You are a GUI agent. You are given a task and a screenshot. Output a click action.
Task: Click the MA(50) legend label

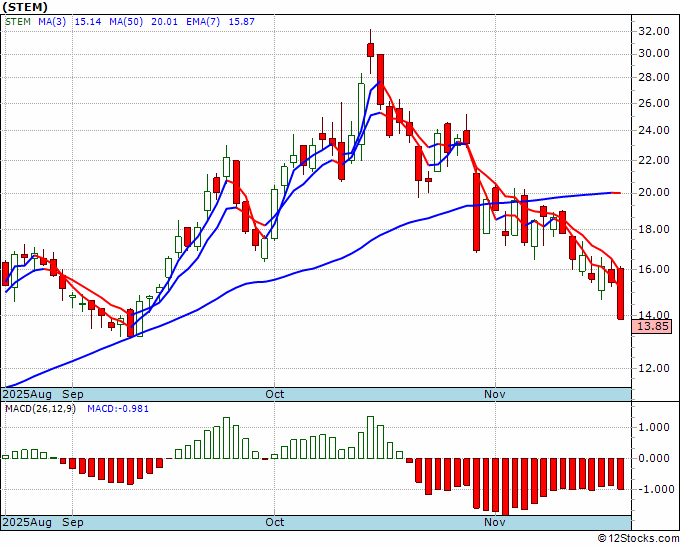[x=126, y=22]
